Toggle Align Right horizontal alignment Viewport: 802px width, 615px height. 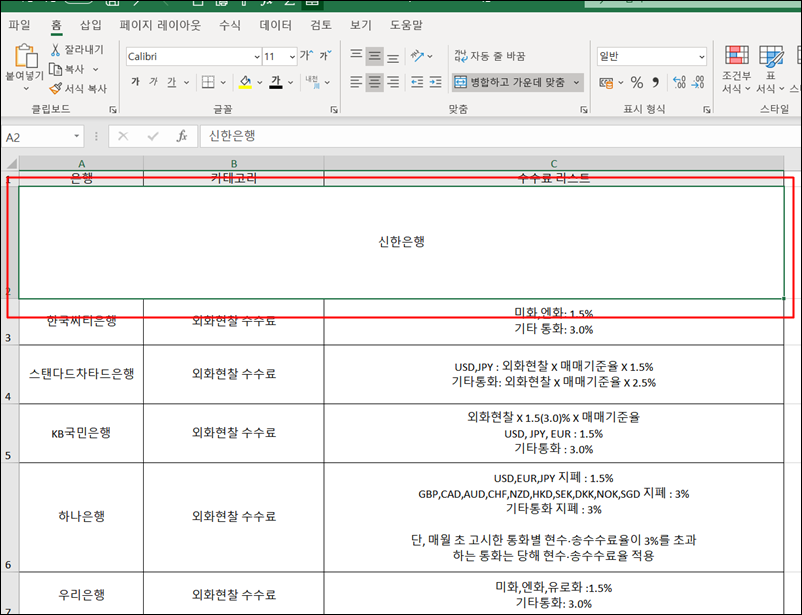393,82
